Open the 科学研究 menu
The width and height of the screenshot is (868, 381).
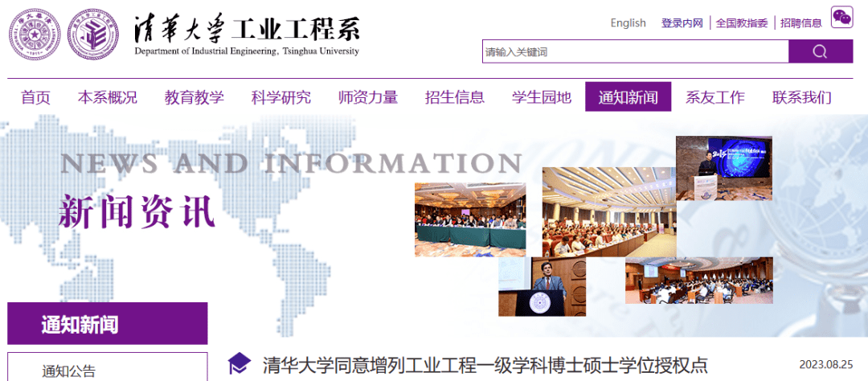(x=281, y=97)
